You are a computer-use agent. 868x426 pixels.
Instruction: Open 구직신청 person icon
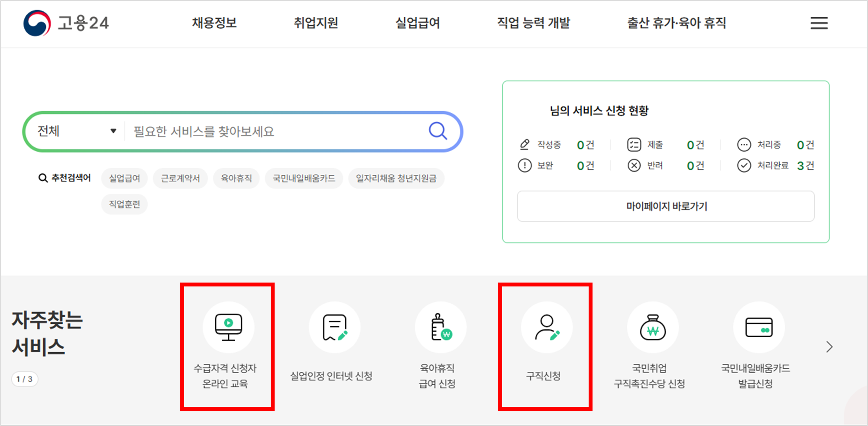click(547, 327)
